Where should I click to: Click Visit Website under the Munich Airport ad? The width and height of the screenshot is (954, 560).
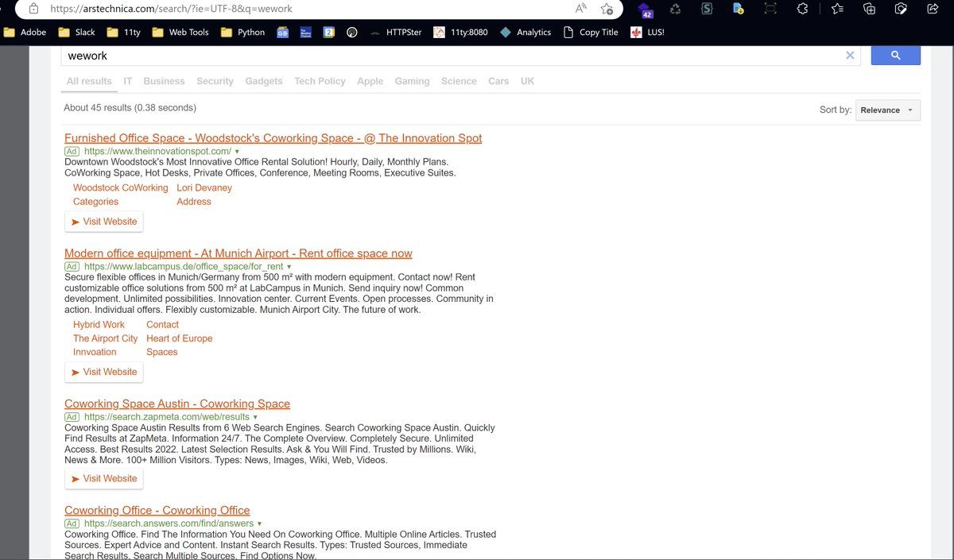104,372
